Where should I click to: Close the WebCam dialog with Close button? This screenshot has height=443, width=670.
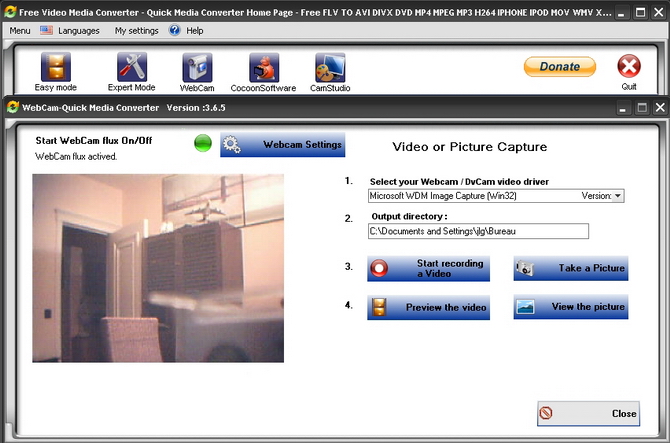588,414
